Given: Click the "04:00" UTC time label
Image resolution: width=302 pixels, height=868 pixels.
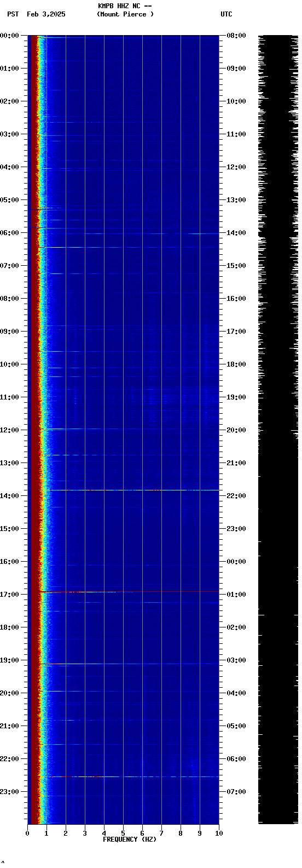Looking at the screenshot, I should pyautogui.click(x=236, y=693).
